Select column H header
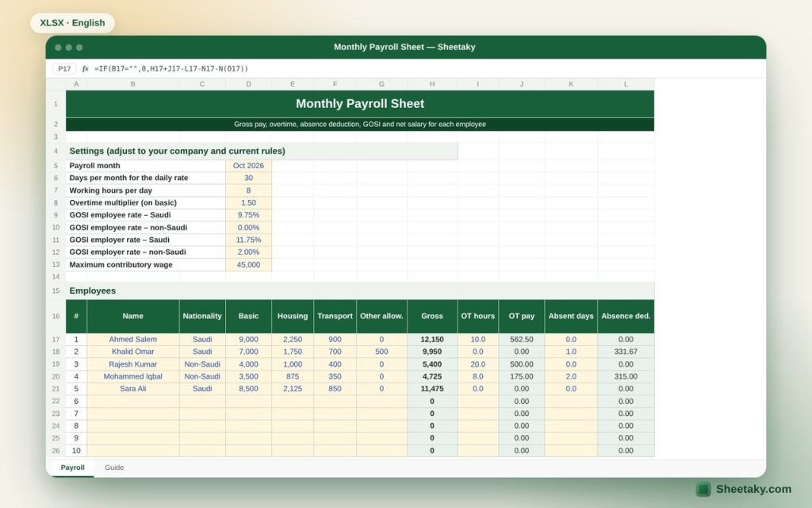Screen dimensions: 812x508 coord(432,84)
